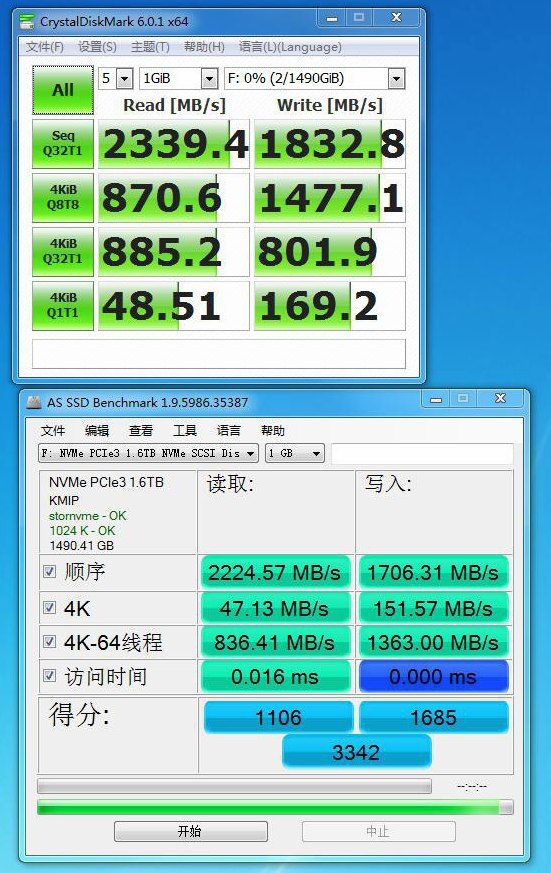The height and width of the screenshot is (873, 551).
Task: Minimize the CrystalDiskMark window
Action: click(x=332, y=18)
